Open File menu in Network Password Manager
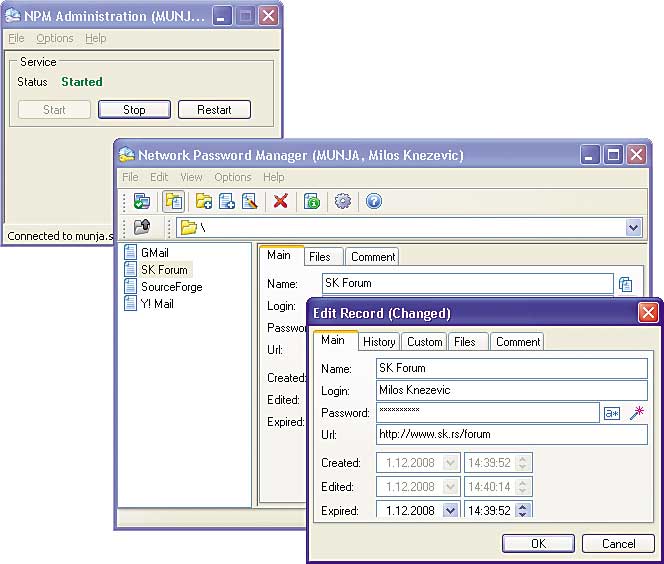Image resolution: width=664 pixels, height=564 pixels. tap(130, 177)
